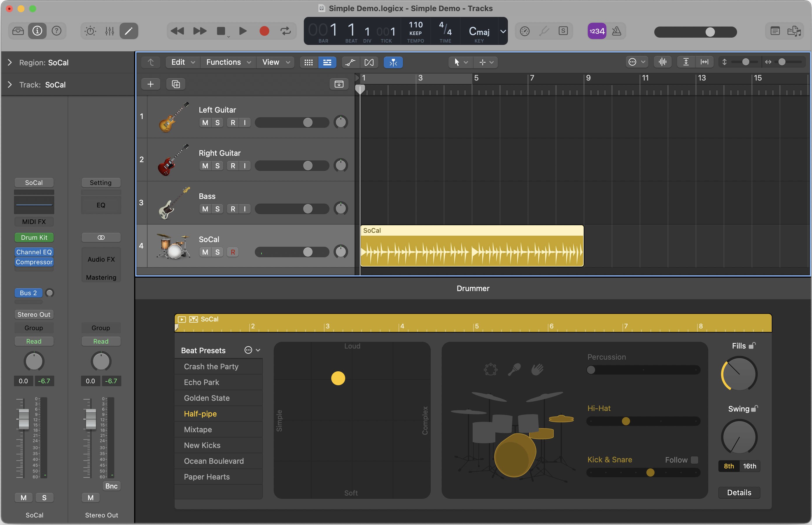
Task: Click the up arrow hierarchy button
Action: [x=151, y=62]
